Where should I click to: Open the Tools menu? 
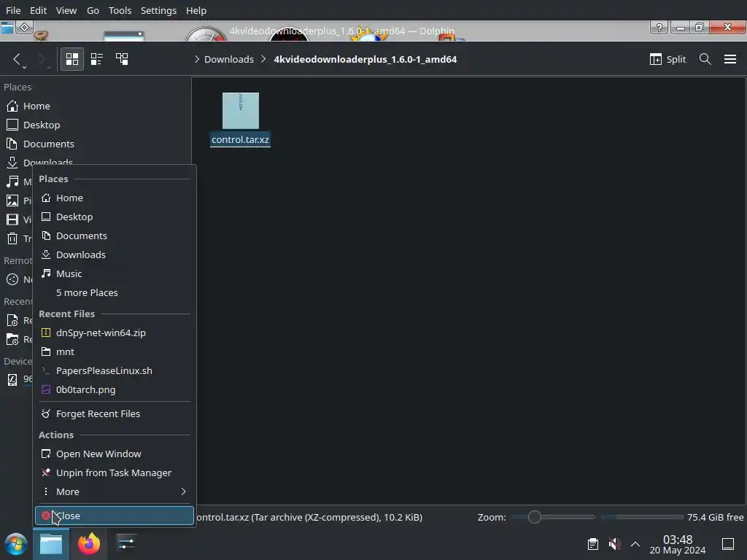[x=120, y=10]
